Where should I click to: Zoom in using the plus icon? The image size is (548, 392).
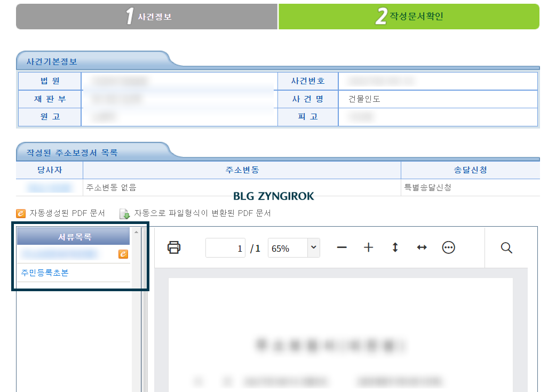(x=368, y=247)
